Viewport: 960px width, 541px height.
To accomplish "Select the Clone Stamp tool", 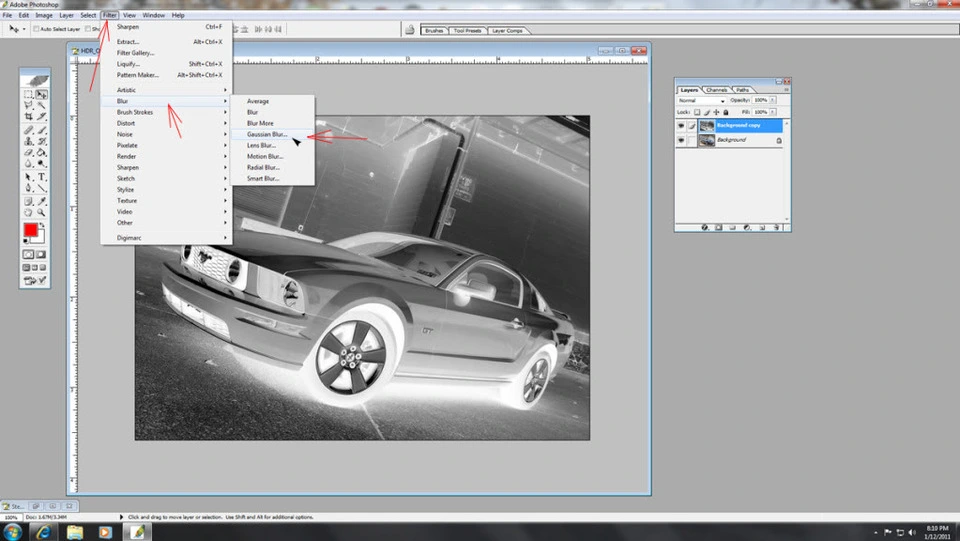I will (28, 140).
